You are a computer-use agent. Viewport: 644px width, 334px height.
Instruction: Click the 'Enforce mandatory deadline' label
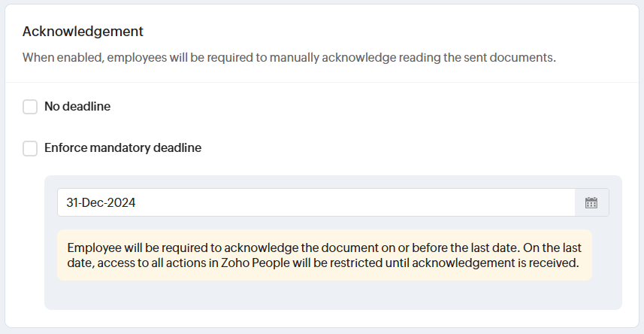tap(122, 148)
